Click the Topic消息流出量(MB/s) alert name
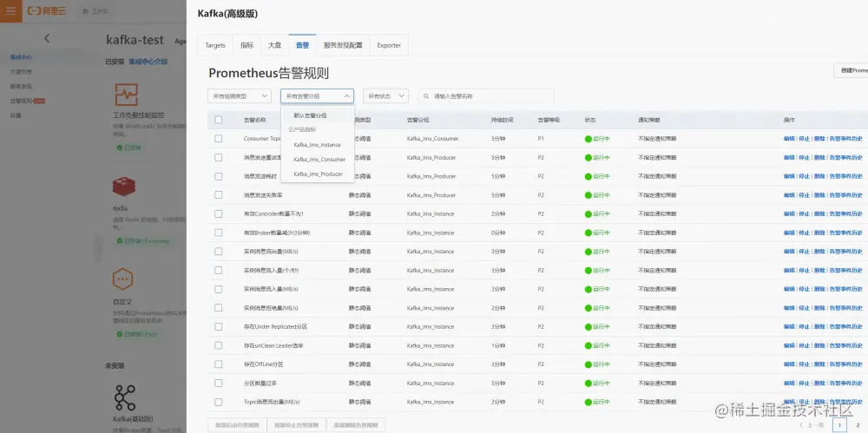868x433 pixels. 271,402
